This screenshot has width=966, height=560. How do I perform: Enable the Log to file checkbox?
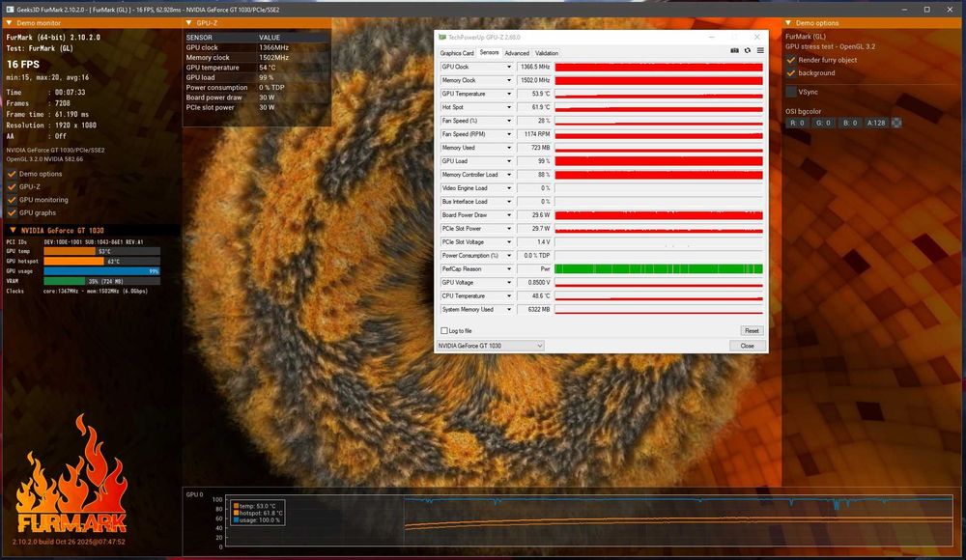pos(444,331)
